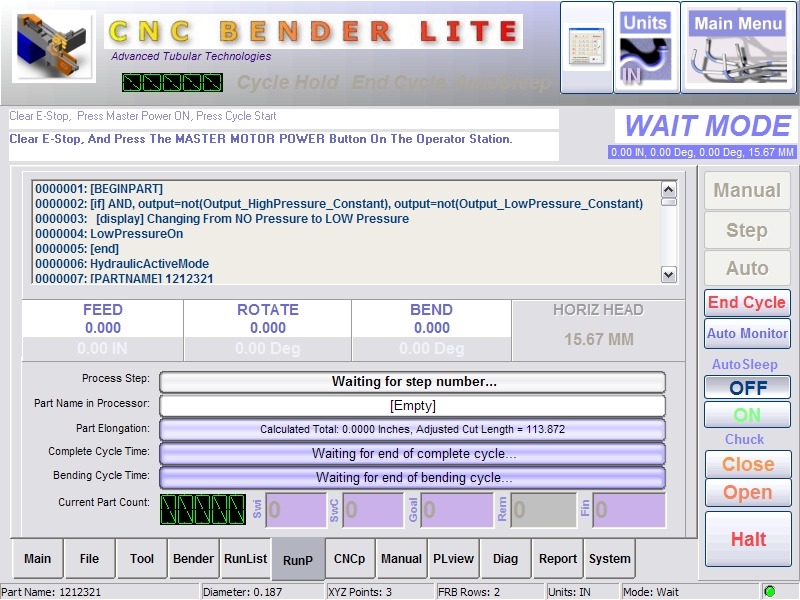Turn AutoSleep ON
Viewport: 800px width, 600px height.
[747, 415]
